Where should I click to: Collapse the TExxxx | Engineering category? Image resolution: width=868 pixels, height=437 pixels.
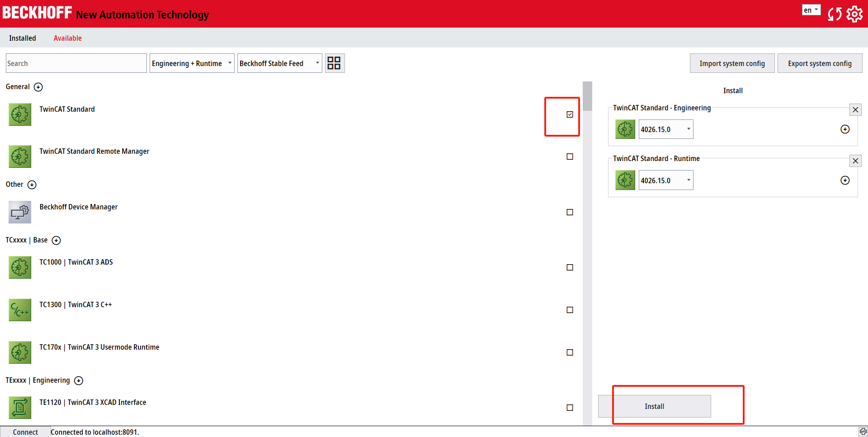tap(79, 380)
